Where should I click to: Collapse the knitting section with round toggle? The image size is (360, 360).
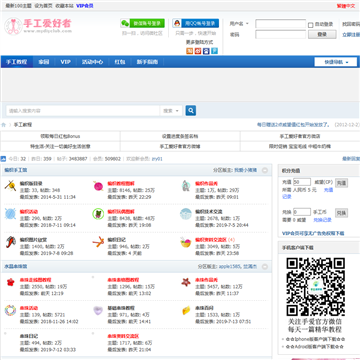pos(265,170)
